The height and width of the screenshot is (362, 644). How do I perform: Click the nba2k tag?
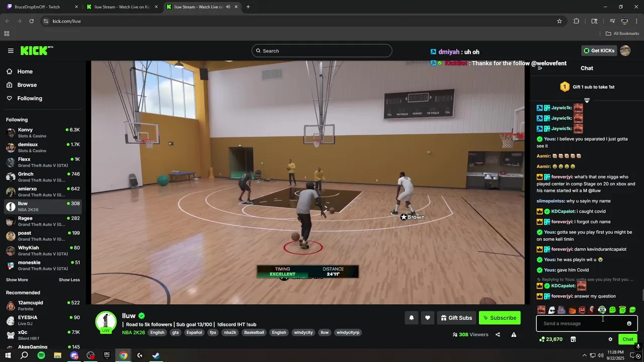pyautogui.click(x=230, y=332)
